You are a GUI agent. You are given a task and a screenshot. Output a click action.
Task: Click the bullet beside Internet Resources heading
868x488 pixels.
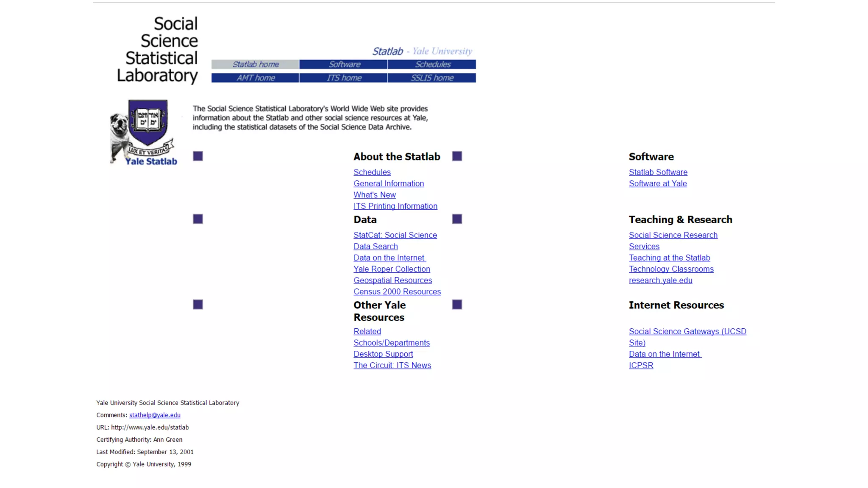click(457, 305)
